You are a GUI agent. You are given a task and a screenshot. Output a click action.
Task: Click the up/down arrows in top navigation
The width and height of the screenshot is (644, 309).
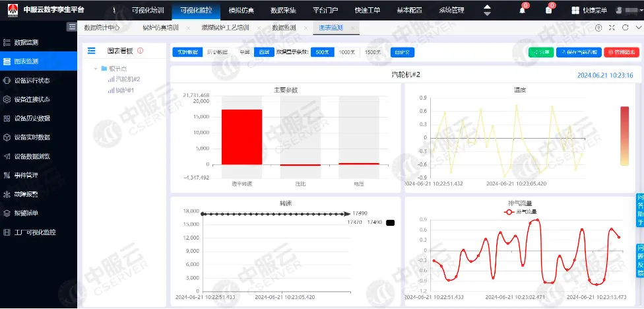click(x=487, y=11)
